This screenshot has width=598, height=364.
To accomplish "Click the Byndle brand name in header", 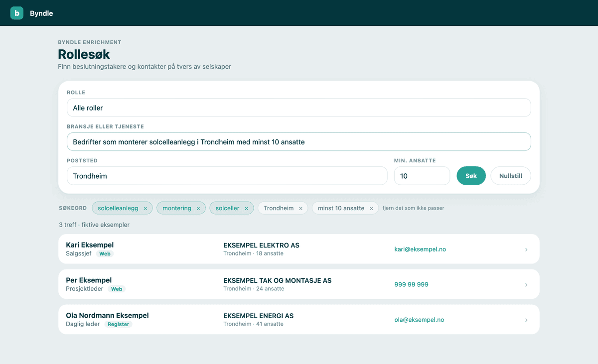I will tap(41, 13).
